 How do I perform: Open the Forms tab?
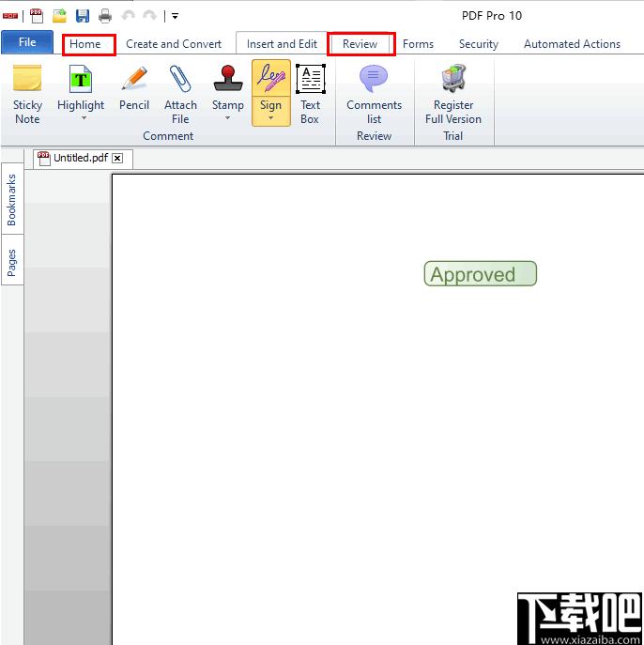pos(419,44)
